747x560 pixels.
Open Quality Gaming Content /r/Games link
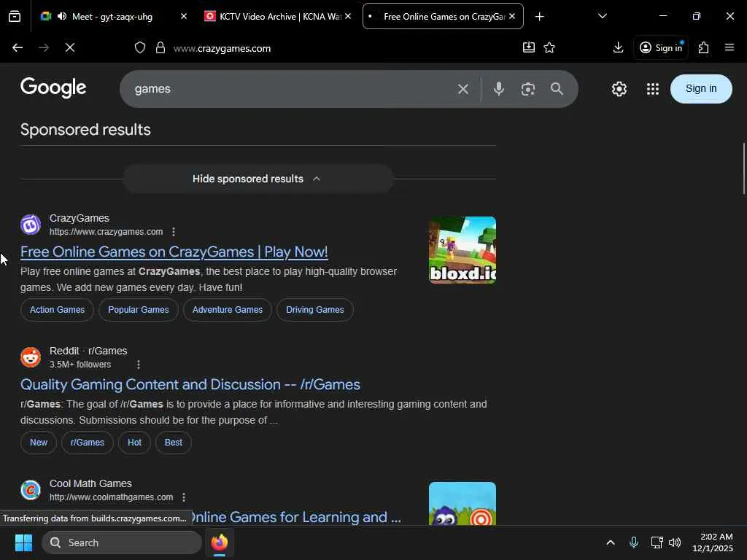[x=190, y=384]
